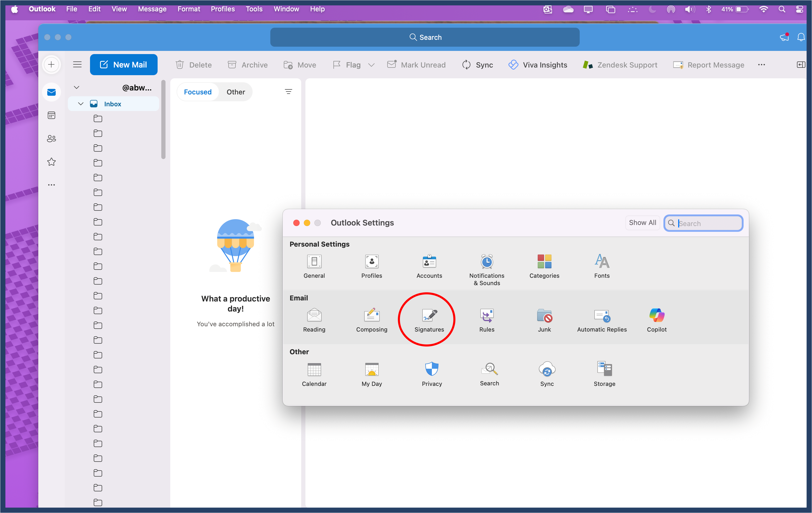Open Zendesk Support add-in
This screenshot has width=812, height=513.
(x=620, y=65)
